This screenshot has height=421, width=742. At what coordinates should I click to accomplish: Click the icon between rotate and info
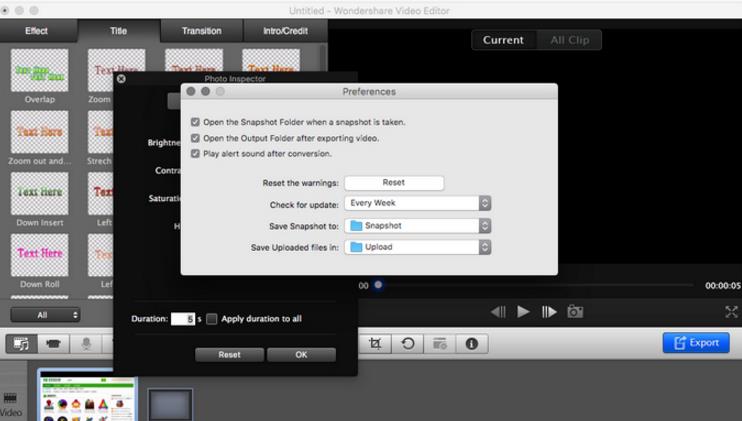440,343
